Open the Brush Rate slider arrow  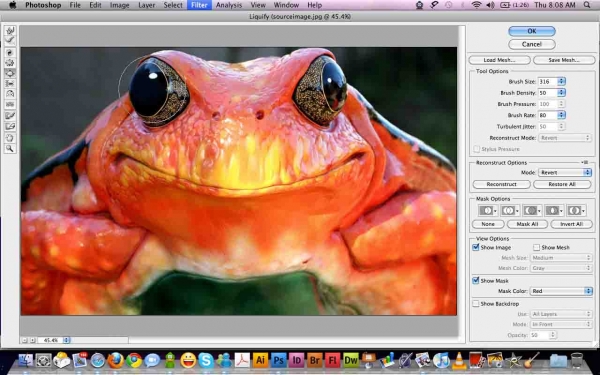click(561, 115)
